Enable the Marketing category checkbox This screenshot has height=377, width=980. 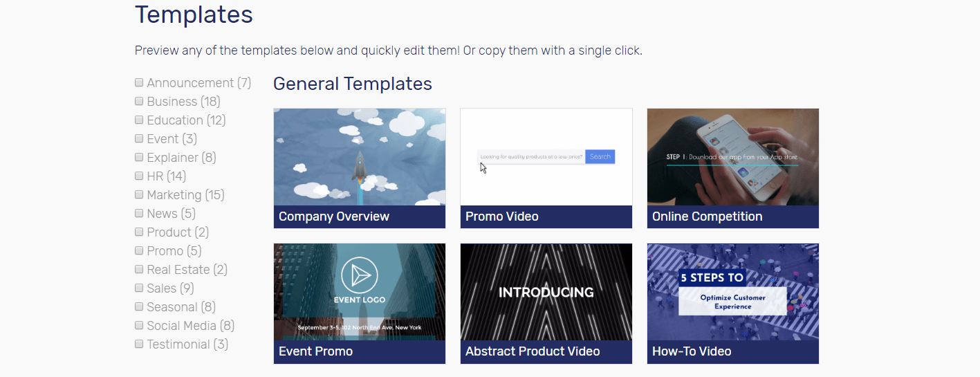pos(139,195)
